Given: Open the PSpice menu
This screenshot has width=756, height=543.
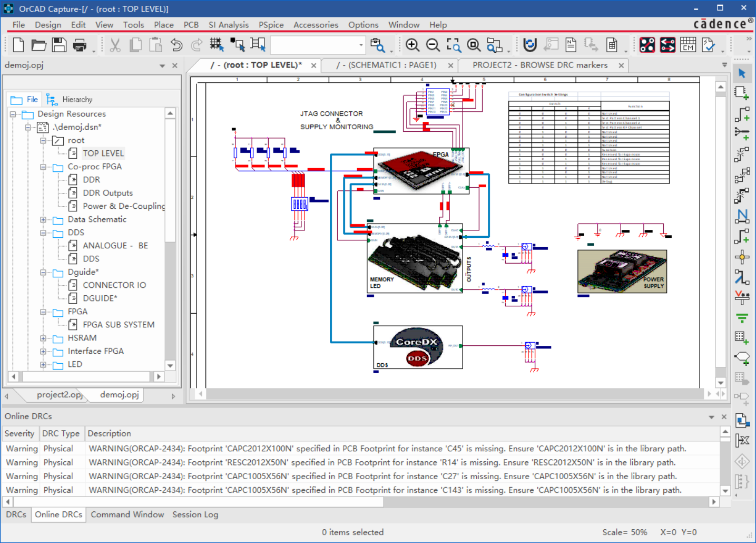Looking at the screenshot, I should pos(271,25).
